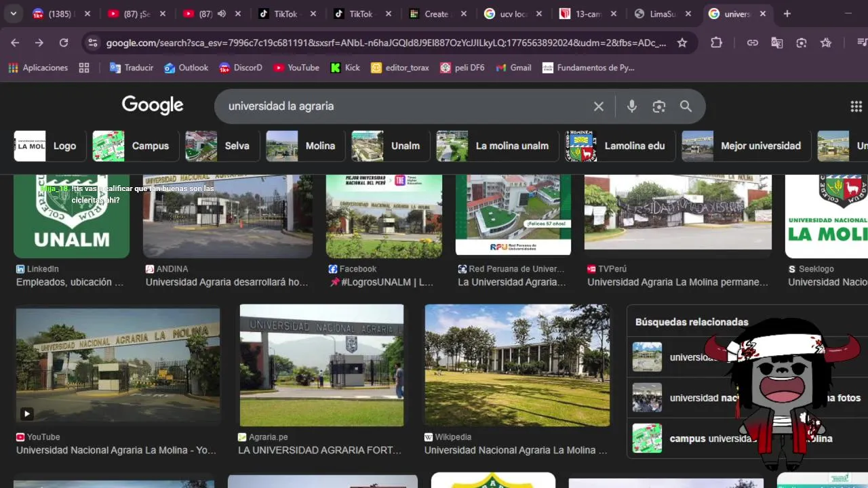Screen dimensions: 868x488
Task: Open new tab with plus button
Action: click(787, 14)
